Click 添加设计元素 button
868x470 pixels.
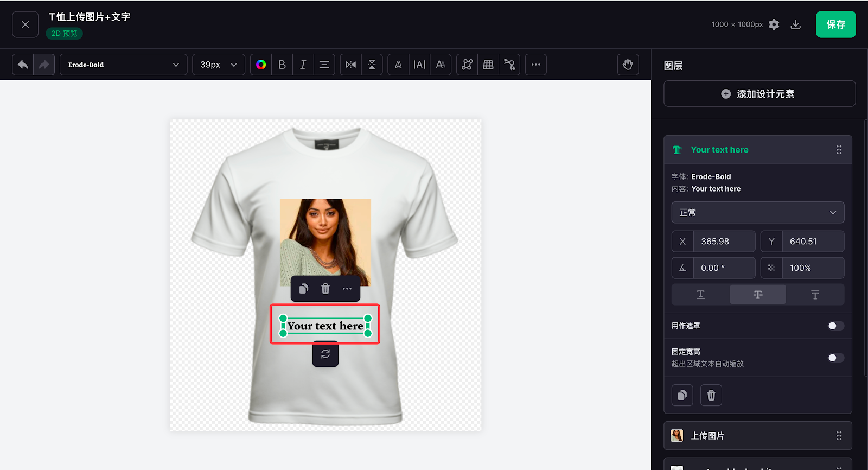[759, 94]
